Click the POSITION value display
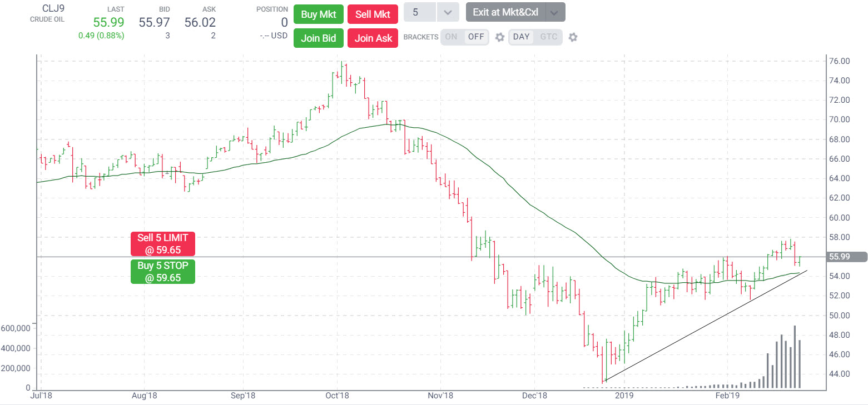 (285, 22)
